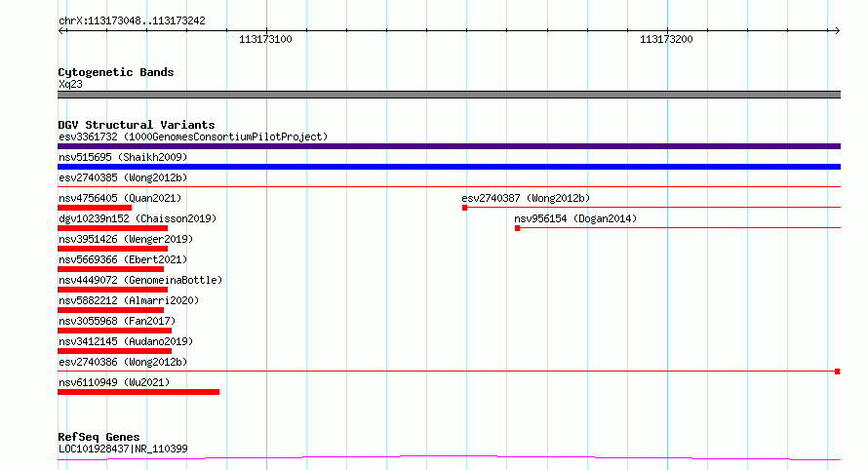Open variant esv2740387 (Wong2012b)

526,198
